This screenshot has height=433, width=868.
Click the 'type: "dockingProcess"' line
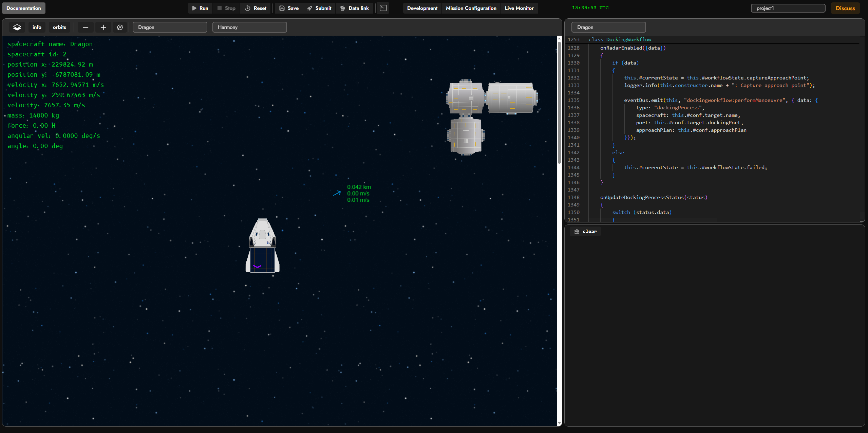(670, 108)
